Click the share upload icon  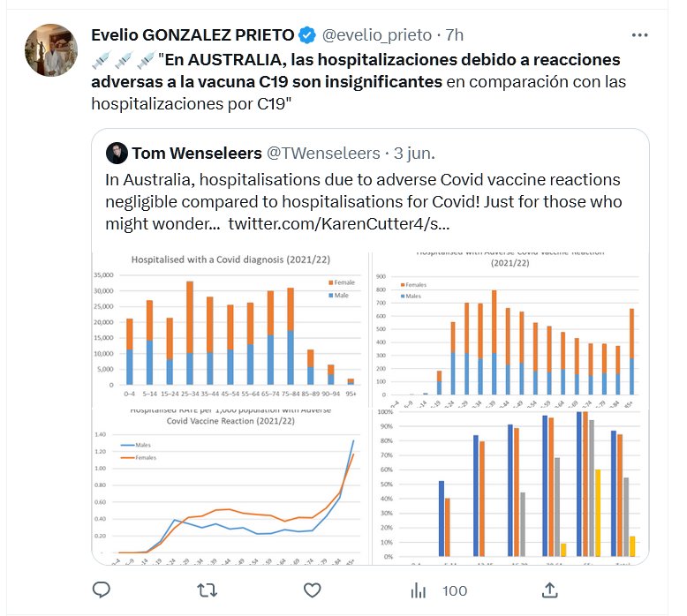click(548, 590)
